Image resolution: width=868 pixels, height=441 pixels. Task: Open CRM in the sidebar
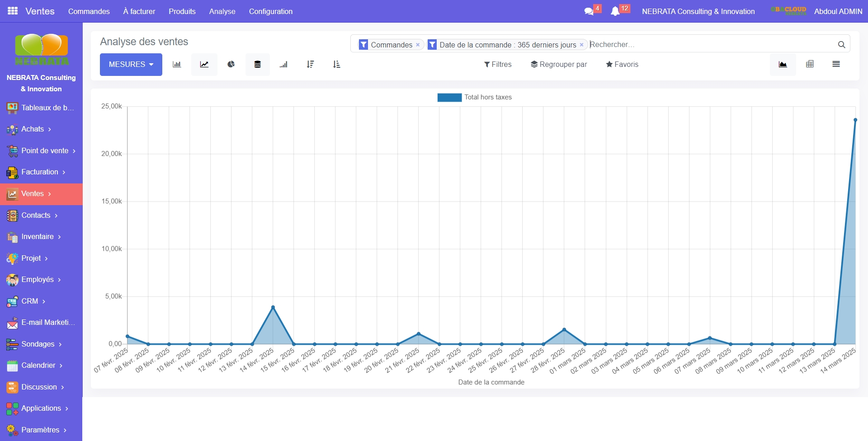tap(30, 301)
